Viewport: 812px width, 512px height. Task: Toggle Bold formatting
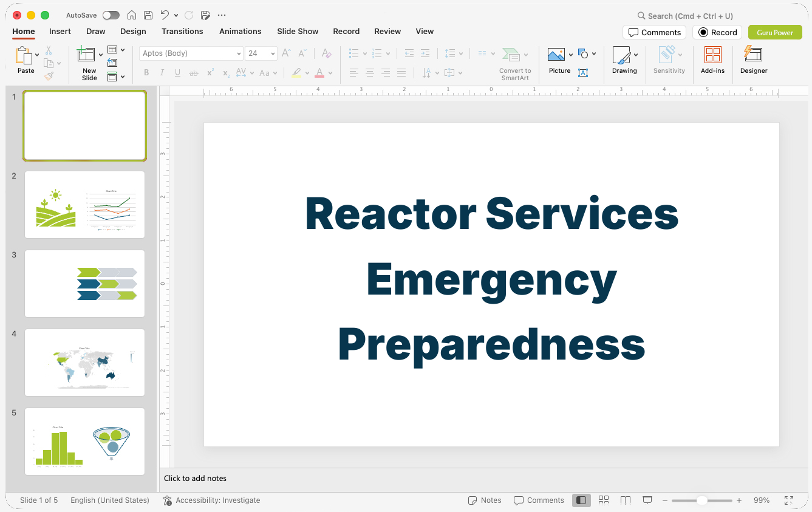click(x=146, y=73)
